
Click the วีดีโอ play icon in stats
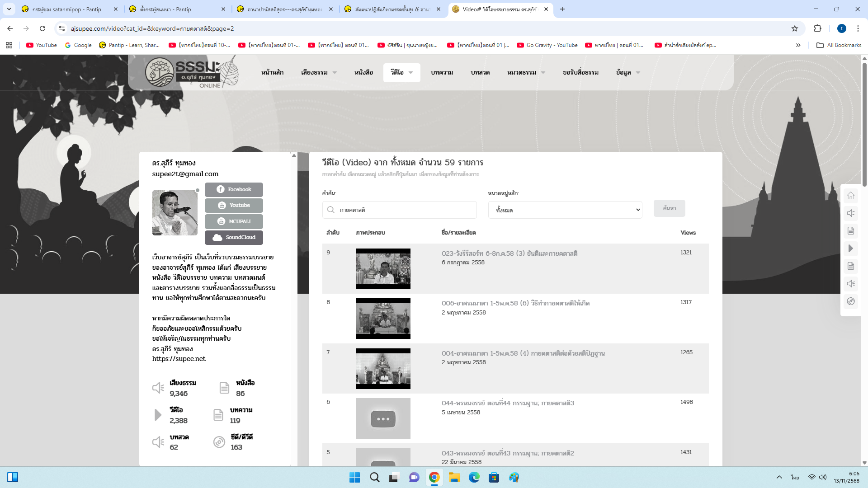coord(158,415)
